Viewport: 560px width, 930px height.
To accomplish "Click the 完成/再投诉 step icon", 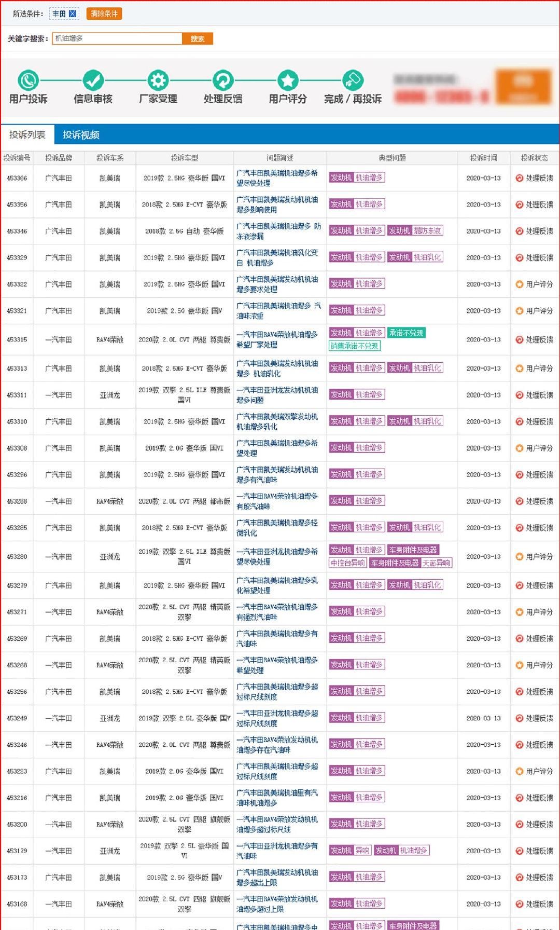I will click(x=353, y=80).
